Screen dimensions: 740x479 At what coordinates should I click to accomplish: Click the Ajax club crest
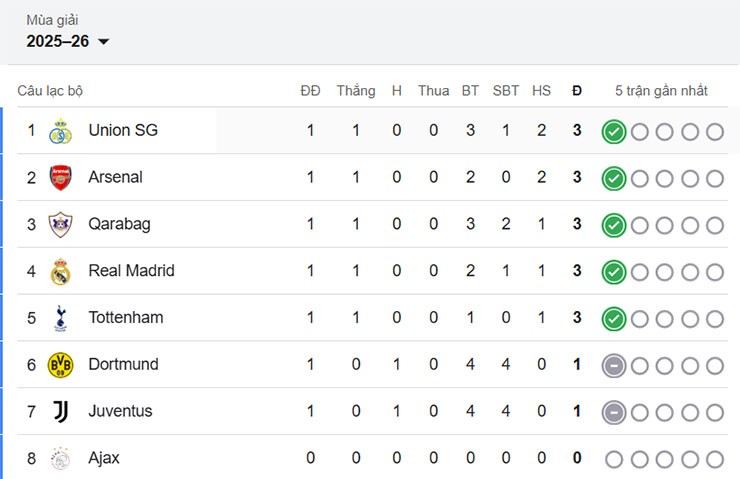61,459
